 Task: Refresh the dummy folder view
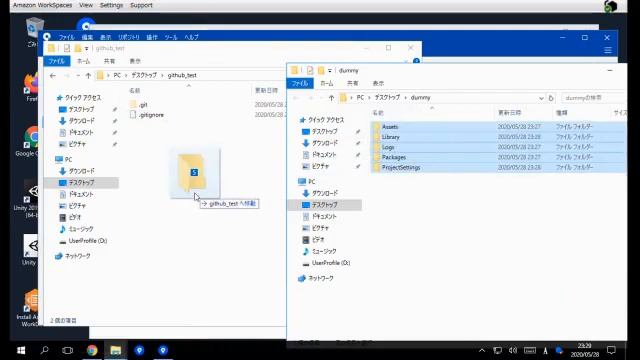point(551,98)
